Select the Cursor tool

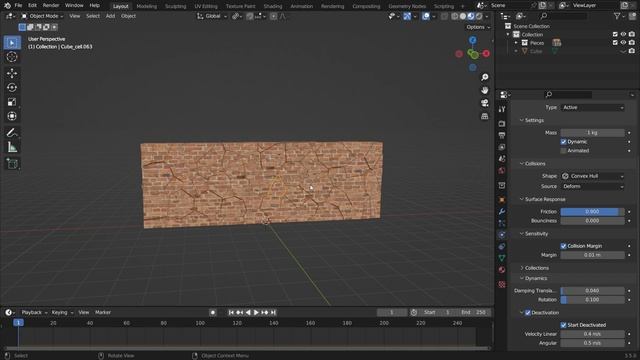[x=12, y=57]
